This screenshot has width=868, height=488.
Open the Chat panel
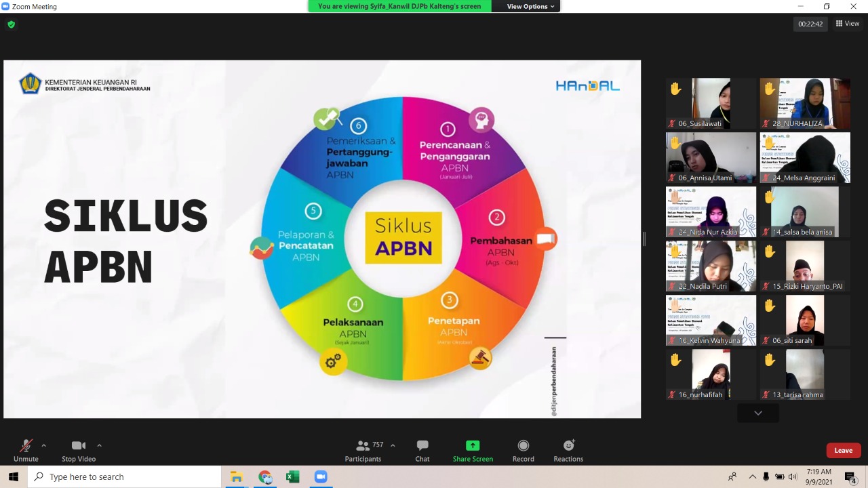pyautogui.click(x=422, y=446)
